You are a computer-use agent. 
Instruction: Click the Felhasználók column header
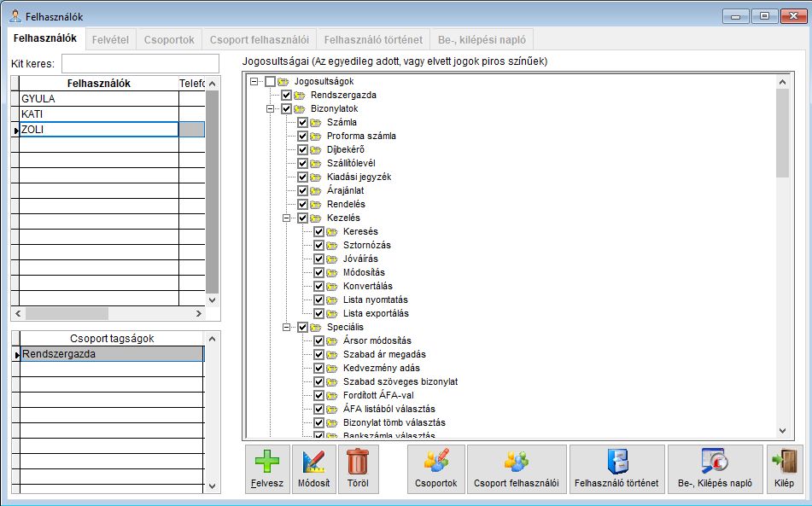[x=99, y=84]
